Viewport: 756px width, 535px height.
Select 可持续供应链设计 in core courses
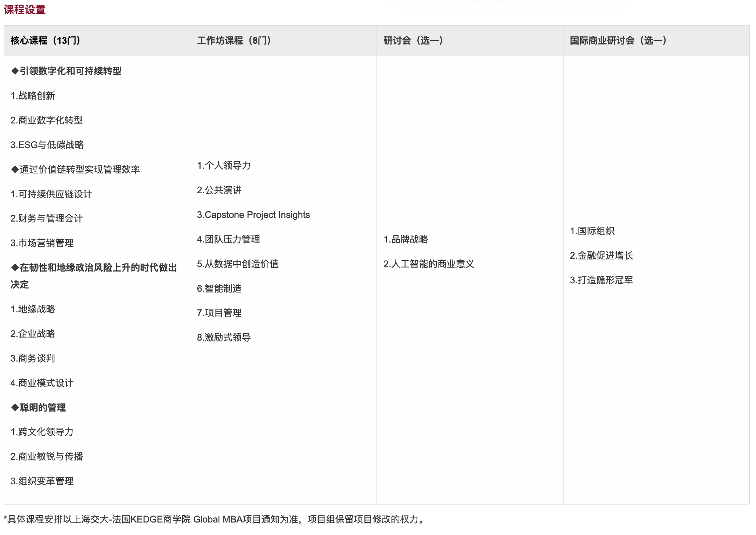click(51, 194)
